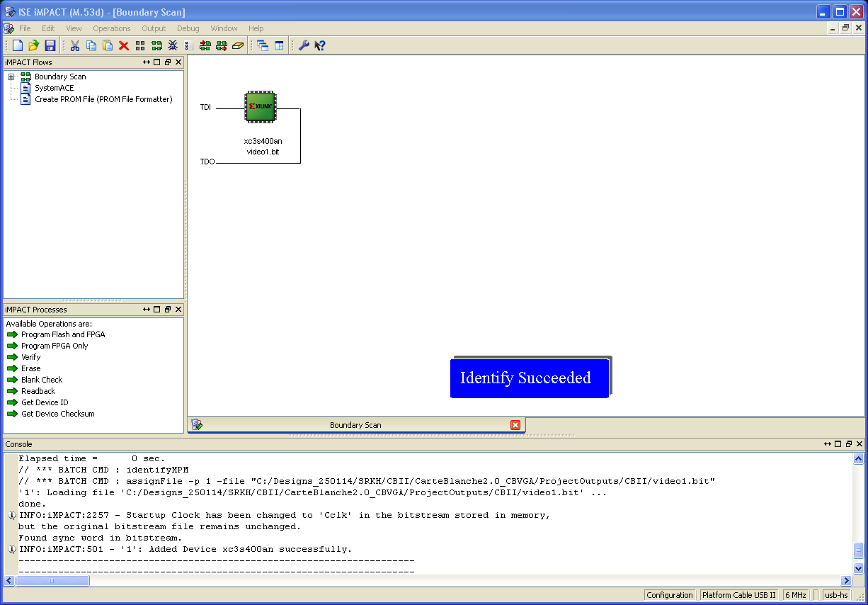The width and height of the screenshot is (868, 605).
Task: Create a new project with the New icon
Action: tap(18, 45)
